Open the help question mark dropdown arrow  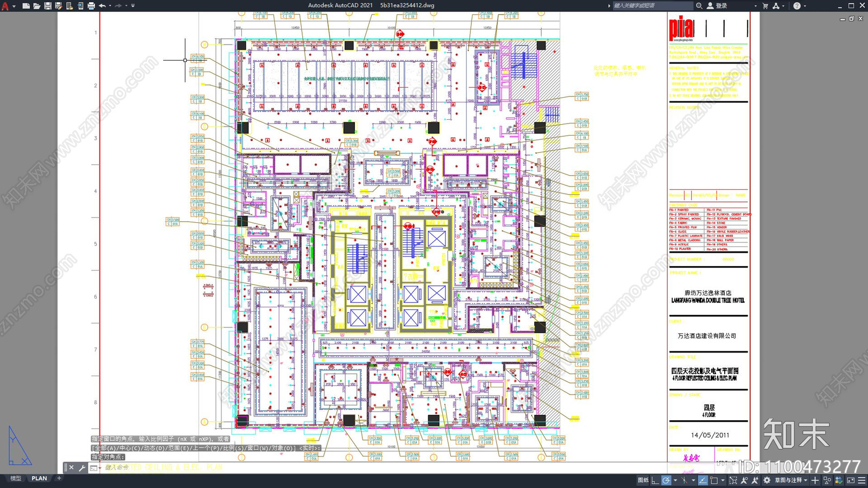[x=805, y=6]
